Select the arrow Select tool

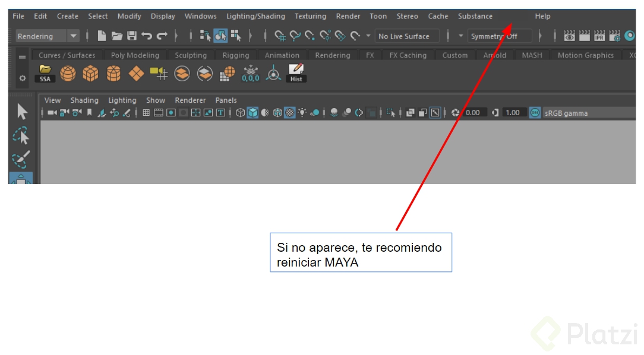pos(22,112)
